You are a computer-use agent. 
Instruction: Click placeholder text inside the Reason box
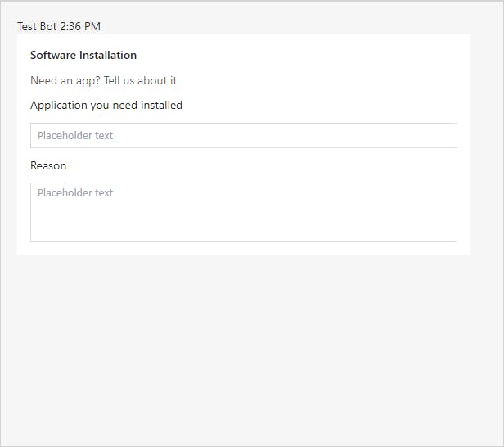tap(75, 193)
